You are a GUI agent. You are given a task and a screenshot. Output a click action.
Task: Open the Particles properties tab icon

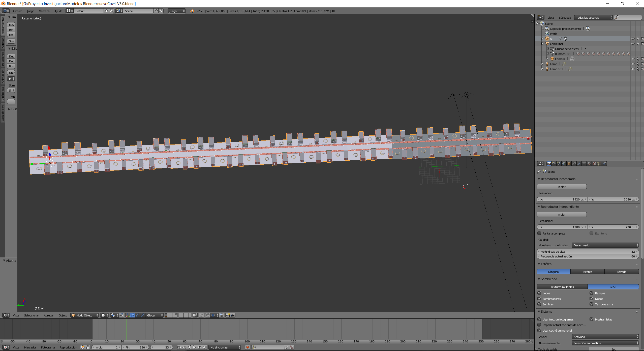click(599, 164)
